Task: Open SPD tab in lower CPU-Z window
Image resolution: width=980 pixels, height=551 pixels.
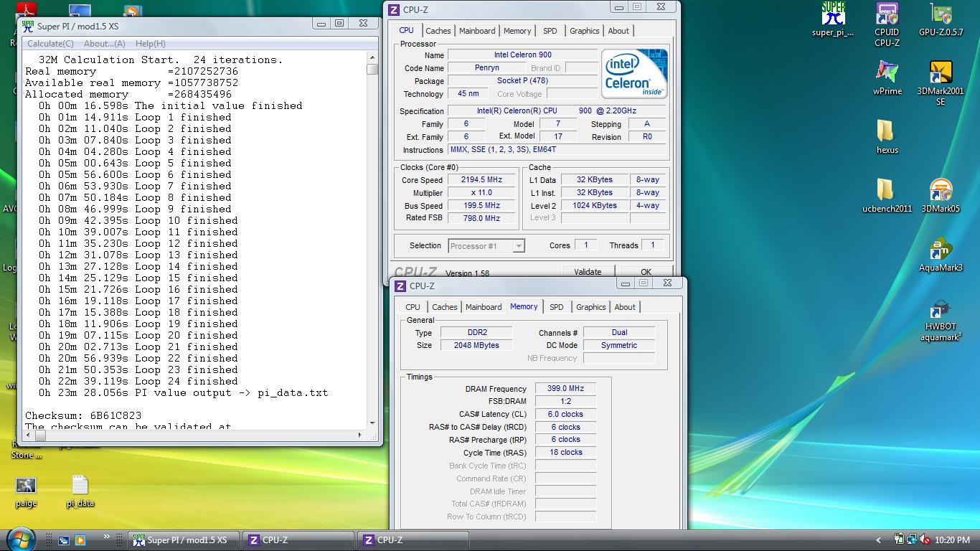Action: click(556, 307)
